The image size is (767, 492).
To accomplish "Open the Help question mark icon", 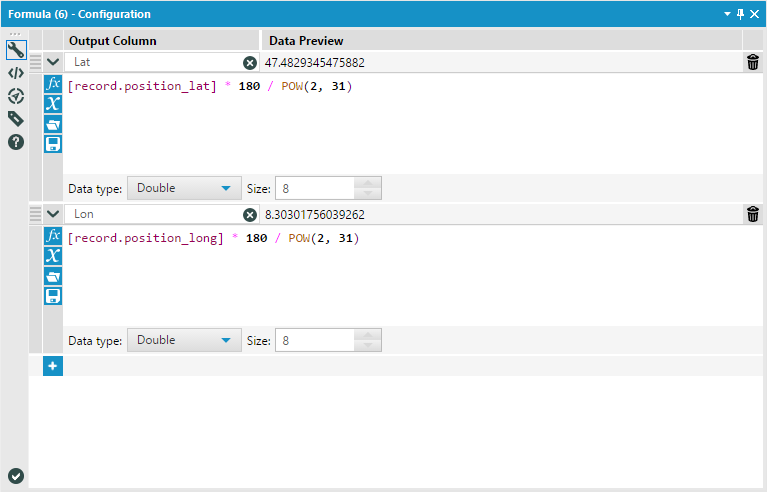I will point(16,142).
